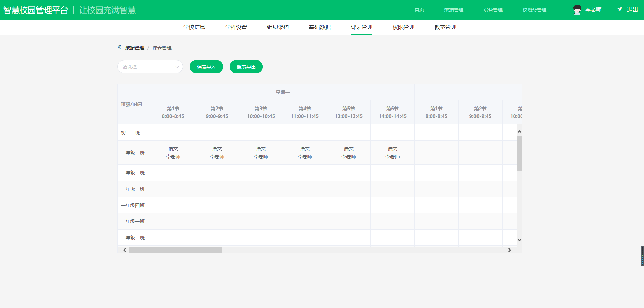Click the horizontal scrollbar thumb
The width and height of the screenshot is (644, 308).
tap(175, 250)
